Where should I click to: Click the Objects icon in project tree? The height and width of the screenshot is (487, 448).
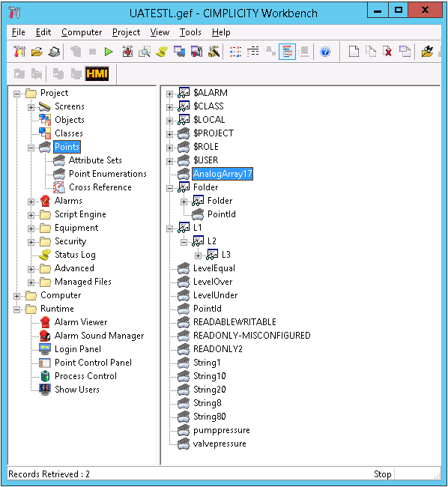point(45,120)
